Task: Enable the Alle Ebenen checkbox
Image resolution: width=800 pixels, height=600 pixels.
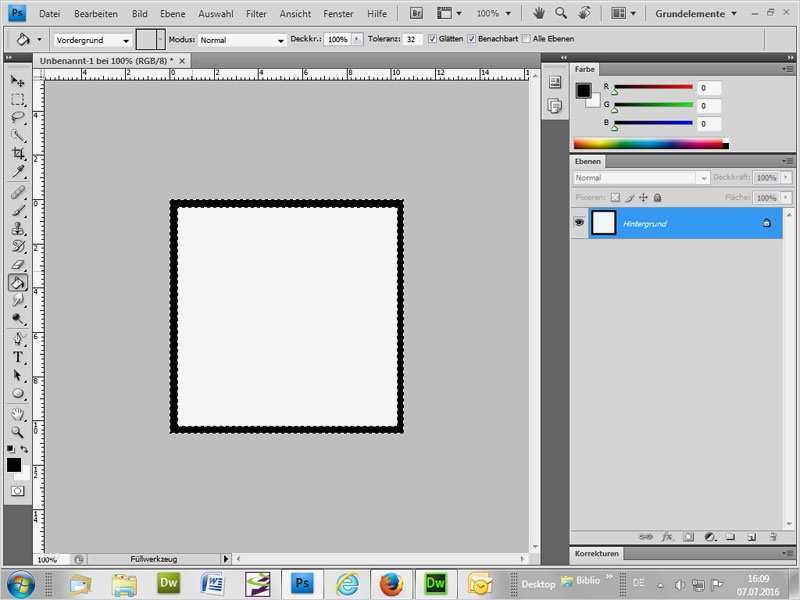Action: coord(527,39)
